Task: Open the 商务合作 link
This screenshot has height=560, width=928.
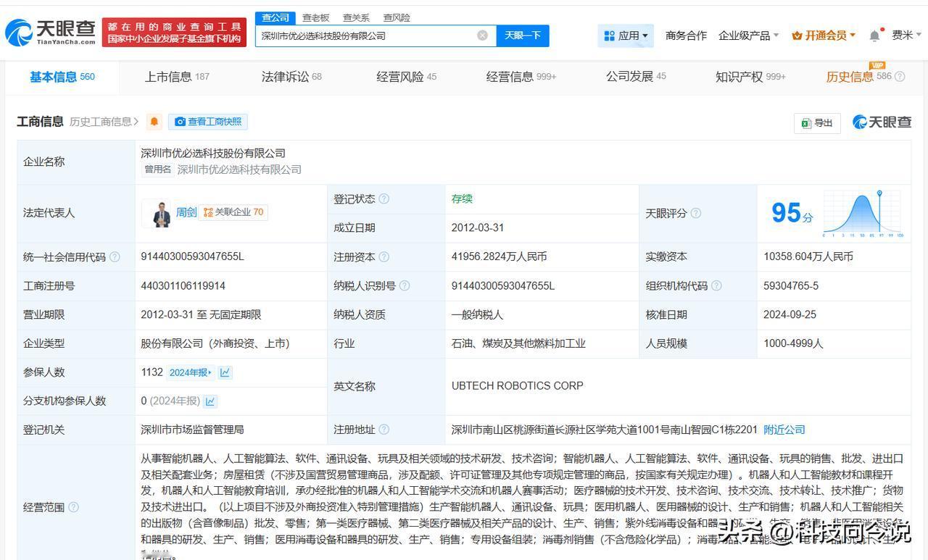Action: point(686,35)
